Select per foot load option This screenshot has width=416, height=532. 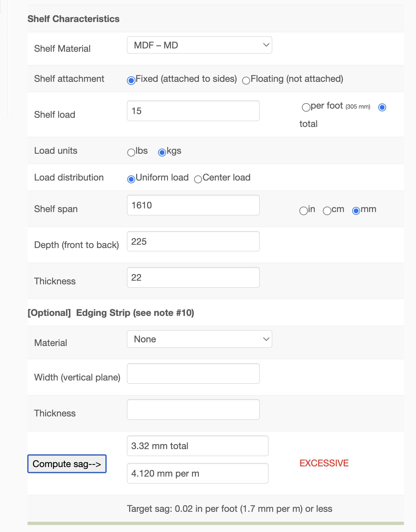(306, 107)
